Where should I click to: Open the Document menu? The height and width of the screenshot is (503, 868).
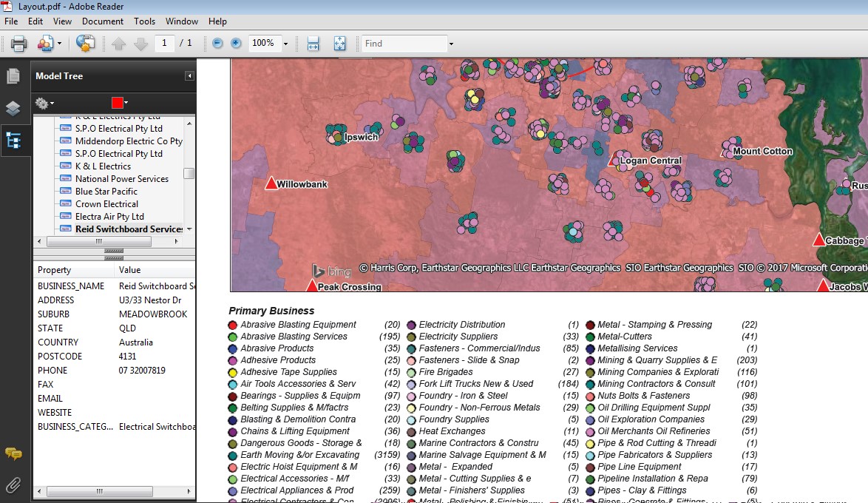tap(102, 21)
